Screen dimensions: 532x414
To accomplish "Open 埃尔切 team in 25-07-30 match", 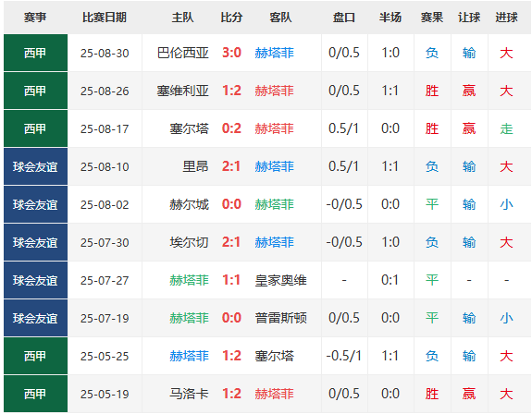I will [x=189, y=242].
